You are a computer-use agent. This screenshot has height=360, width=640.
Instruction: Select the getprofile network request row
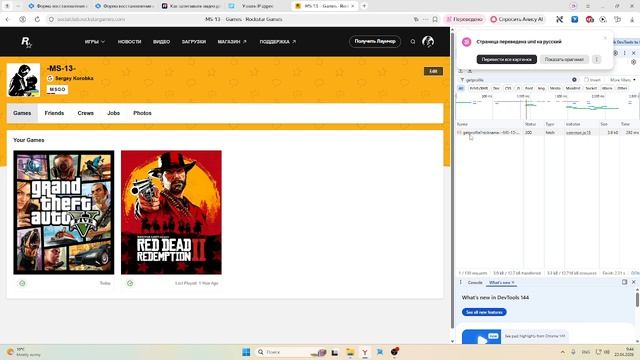coord(547,133)
